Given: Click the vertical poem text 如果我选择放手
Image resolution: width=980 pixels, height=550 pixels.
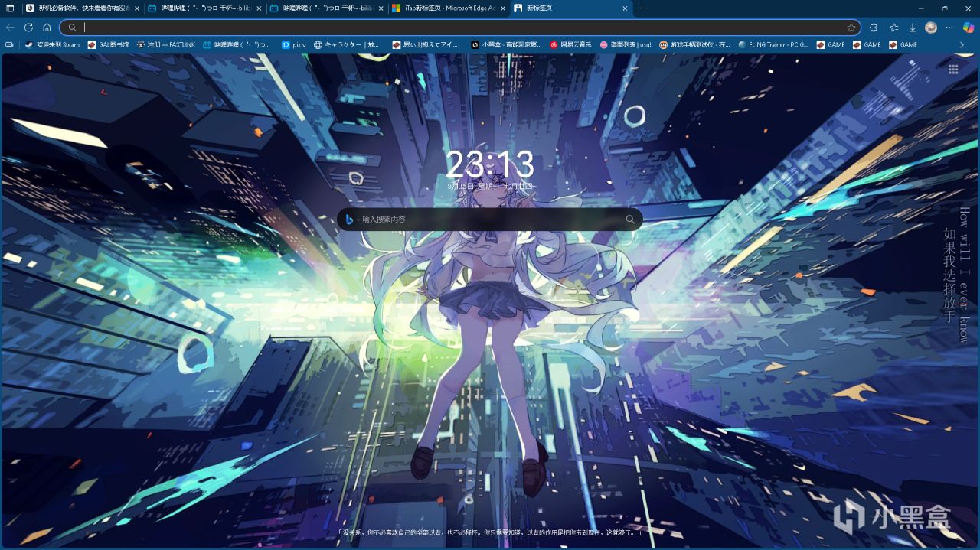Looking at the screenshot, I should click(x=949, y=275).
